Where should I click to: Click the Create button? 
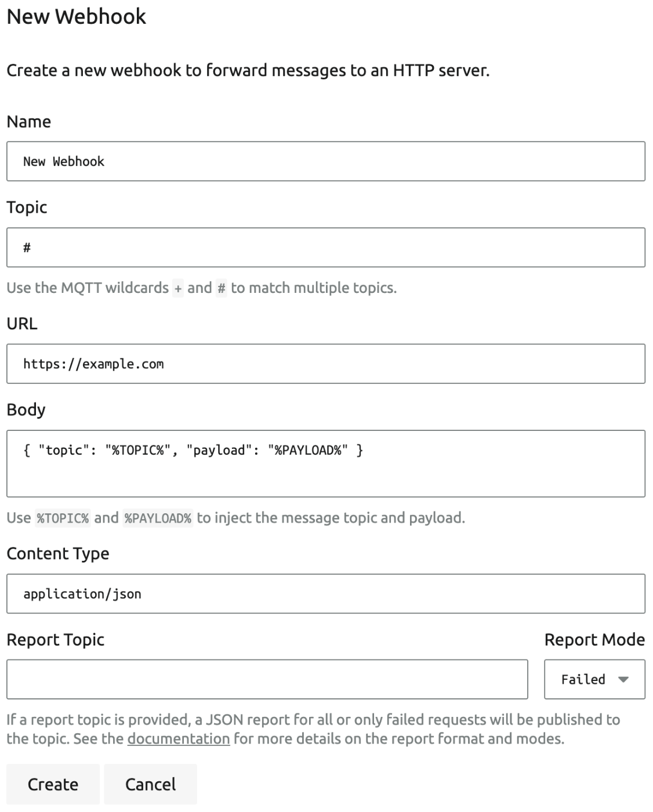tap(53, 784)
